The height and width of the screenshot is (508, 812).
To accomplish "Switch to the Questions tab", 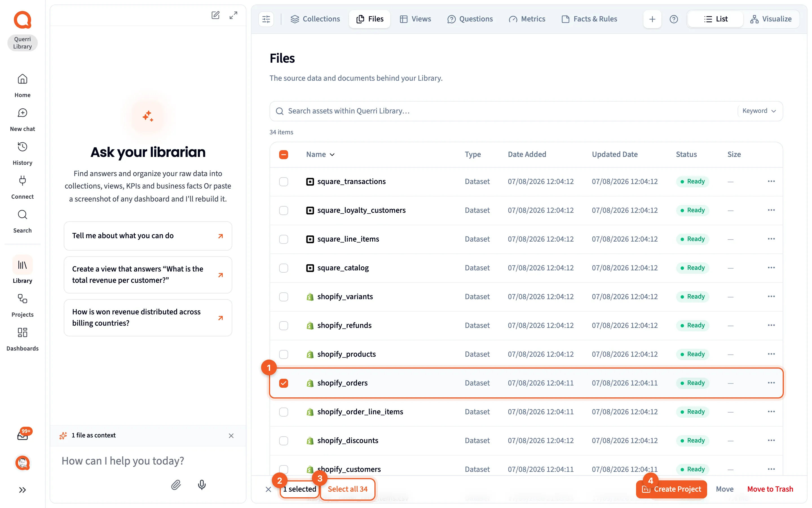I will [470, 19].
